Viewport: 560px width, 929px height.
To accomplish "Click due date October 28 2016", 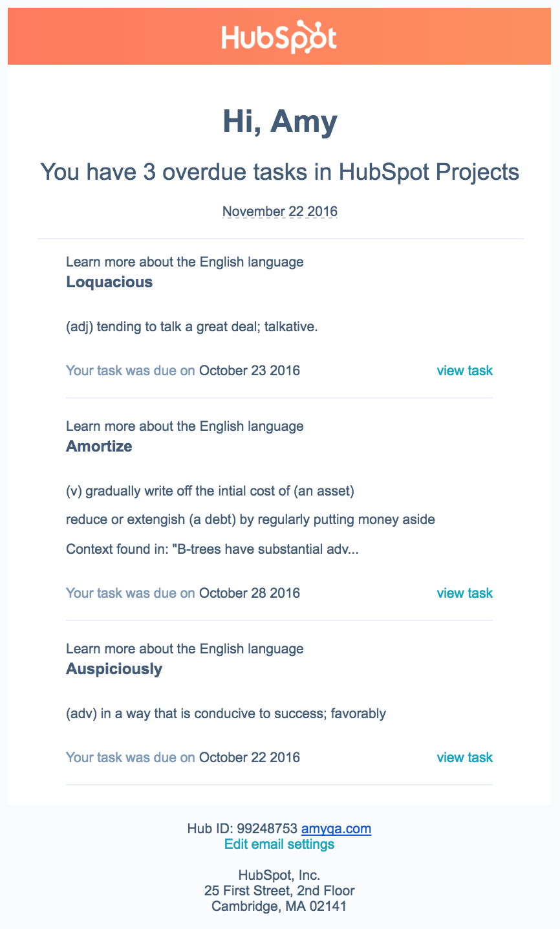I will [x=250, y=593].
